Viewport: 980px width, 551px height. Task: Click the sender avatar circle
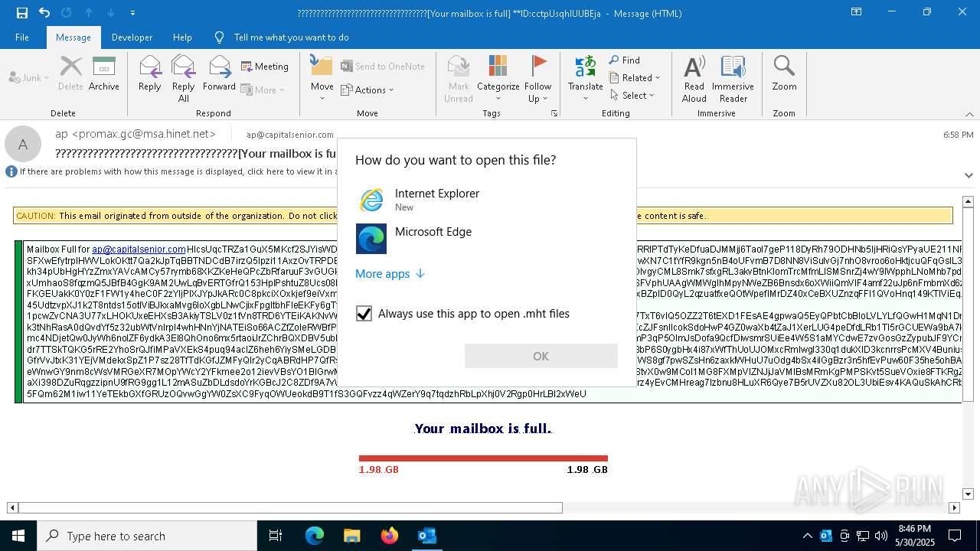pos(23,144)
